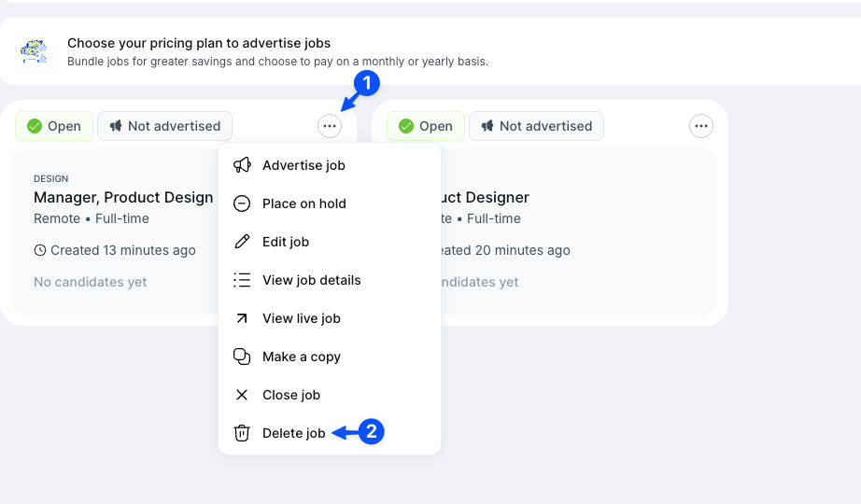The width and height of the screenshot is (861, 504).
Task: Choose Delete job from the menu
Action: 293,433
